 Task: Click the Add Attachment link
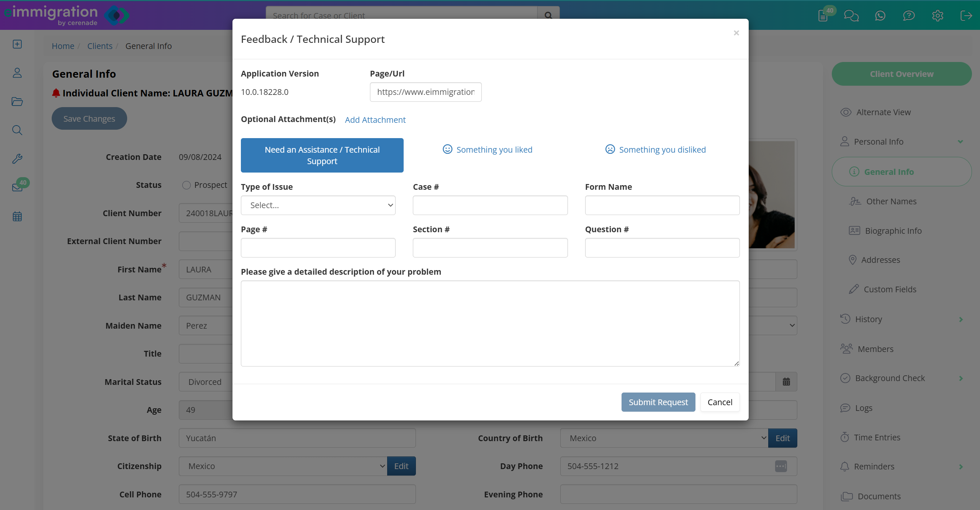(375, 120)
